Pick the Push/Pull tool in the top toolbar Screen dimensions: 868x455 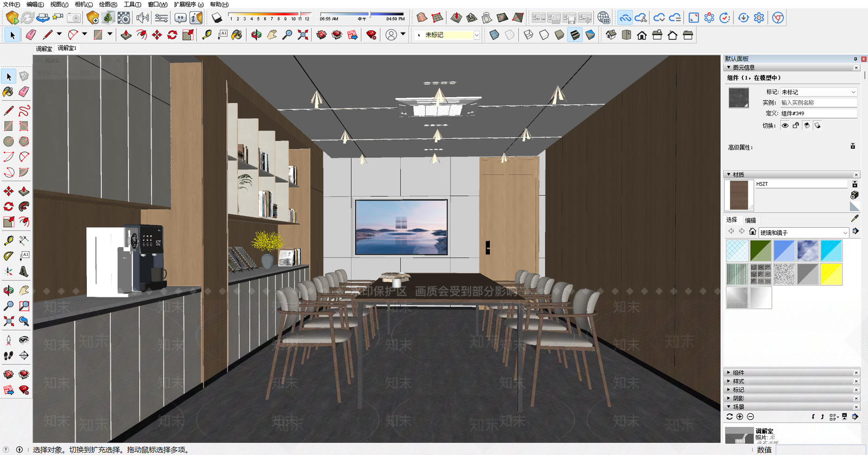126,35
